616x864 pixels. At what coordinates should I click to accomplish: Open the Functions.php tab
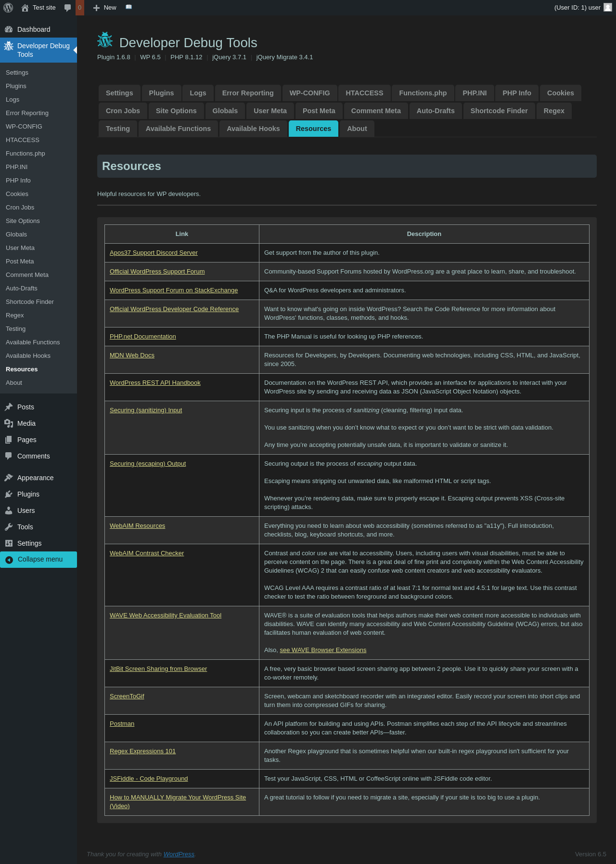(x=423, y=93)
